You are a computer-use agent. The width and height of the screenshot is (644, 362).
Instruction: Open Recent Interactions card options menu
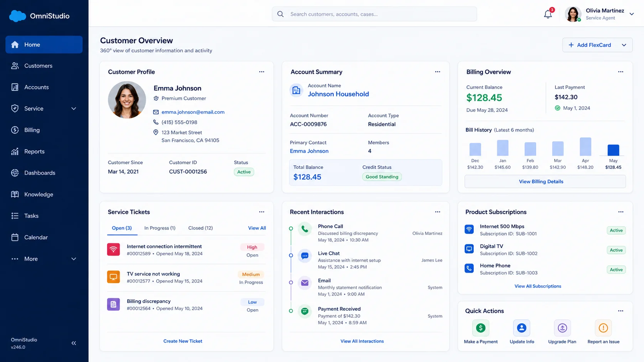coord(438,212)
